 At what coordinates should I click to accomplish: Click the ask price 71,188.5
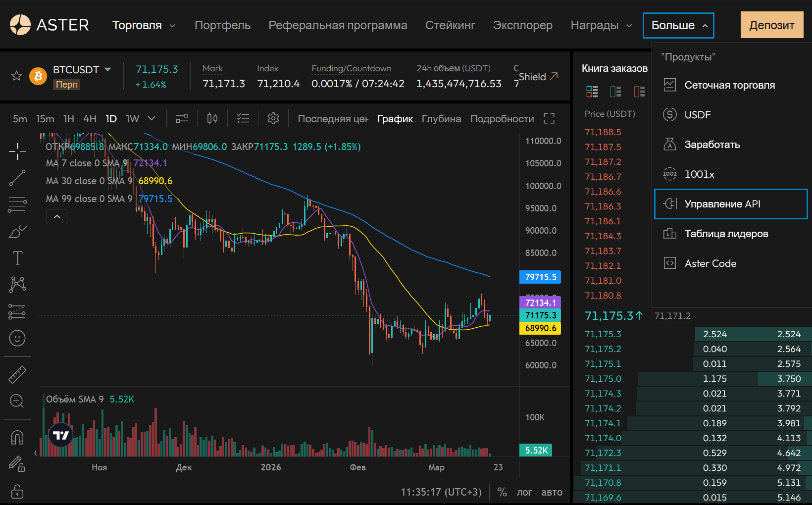(x=603, y=132)
